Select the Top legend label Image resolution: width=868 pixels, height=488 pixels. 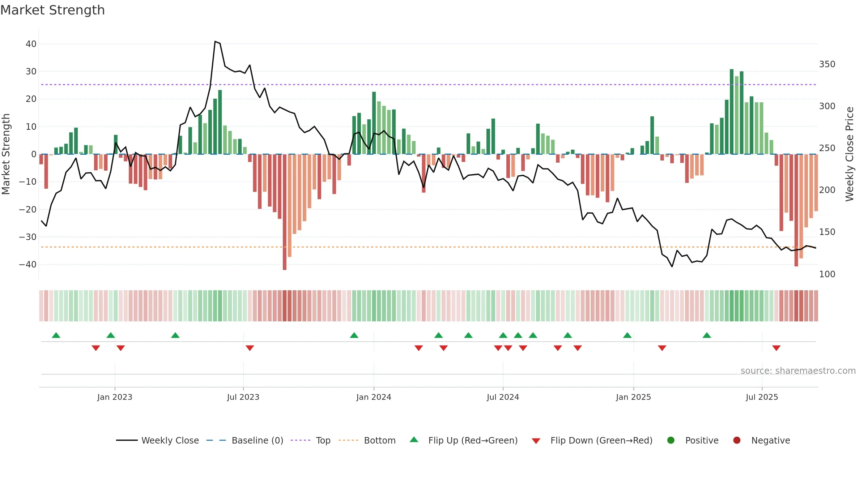(x=323, y=440)
